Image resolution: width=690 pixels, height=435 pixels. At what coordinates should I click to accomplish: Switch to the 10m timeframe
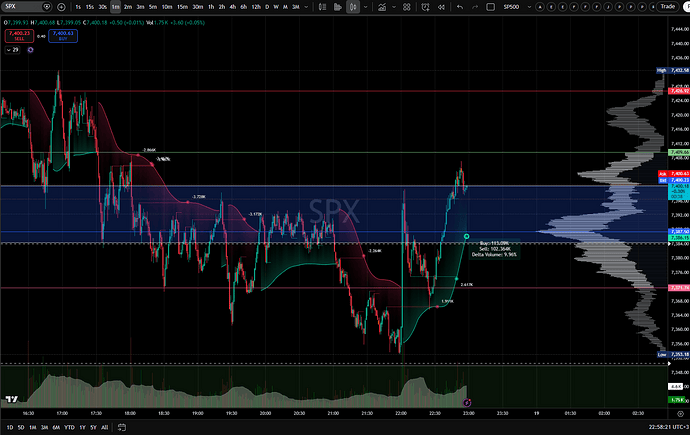(x=167, y=7)
